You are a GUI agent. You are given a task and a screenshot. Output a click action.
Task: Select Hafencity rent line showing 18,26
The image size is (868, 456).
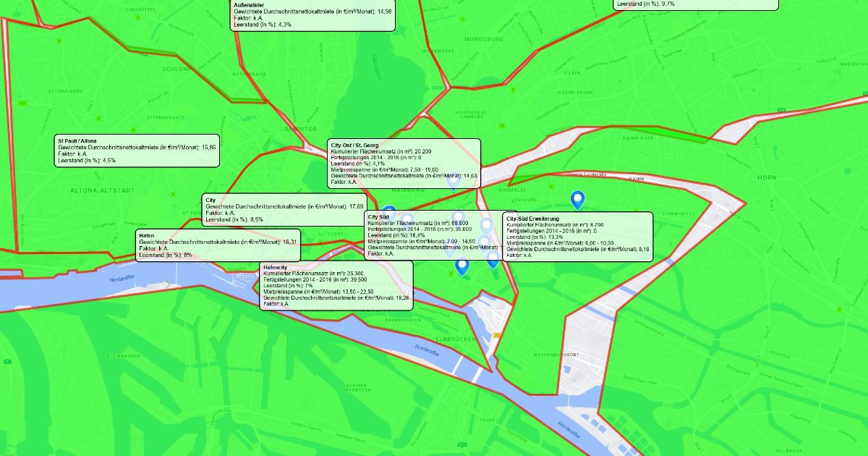coord(336,297)
